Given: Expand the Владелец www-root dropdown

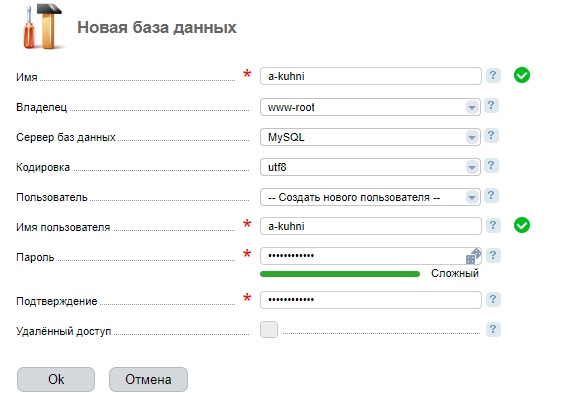Looking at the screenshot, I should [x=371, y=107].
